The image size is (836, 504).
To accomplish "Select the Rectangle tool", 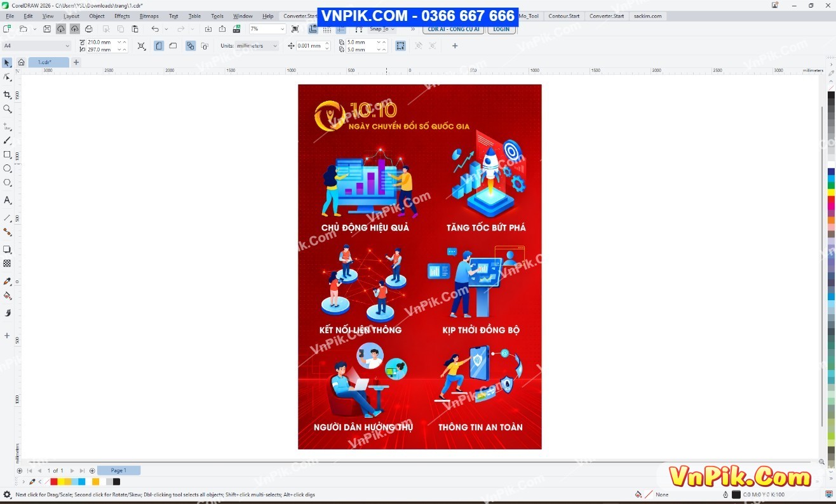I will [x=7, y=155].
